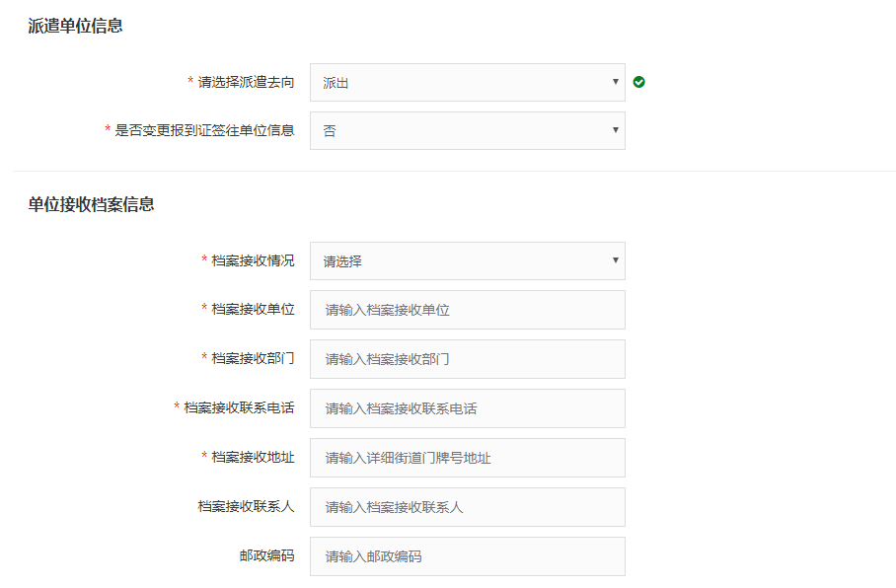
Task: Click into the 档案接收部门 text box
Action: point(467,359)
